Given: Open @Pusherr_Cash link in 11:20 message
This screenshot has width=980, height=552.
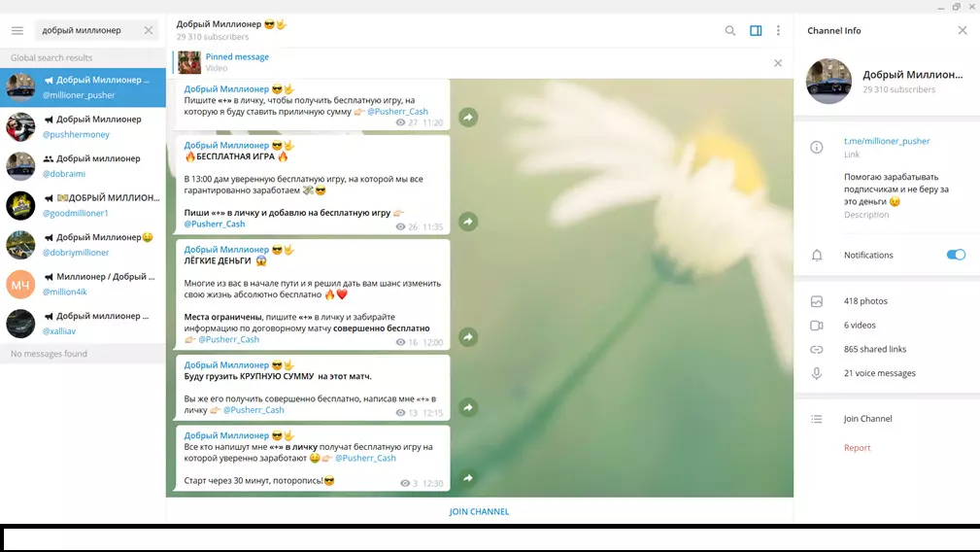Looking at the screenshot, I should click(x=397, y=112).
